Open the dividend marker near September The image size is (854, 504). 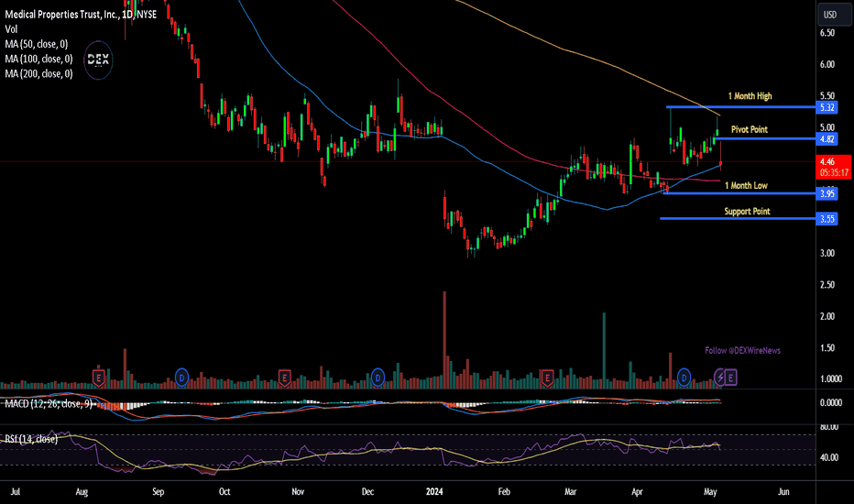182,377
